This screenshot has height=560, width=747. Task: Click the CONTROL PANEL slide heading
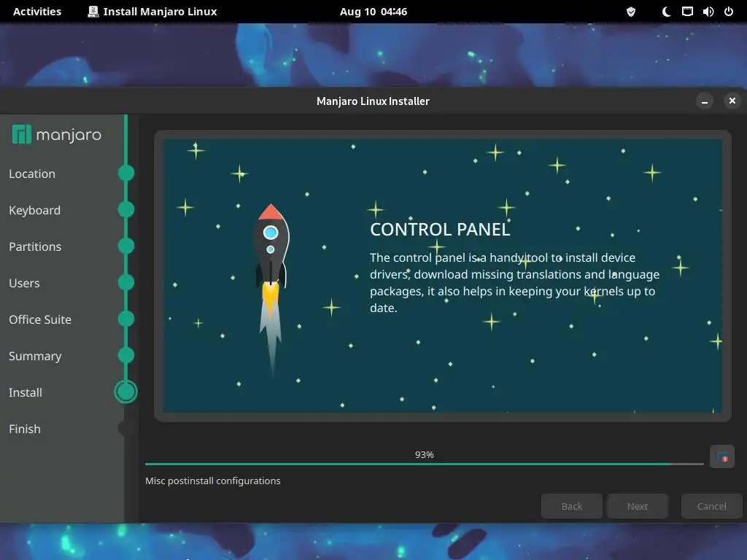(x=440, y=230)
